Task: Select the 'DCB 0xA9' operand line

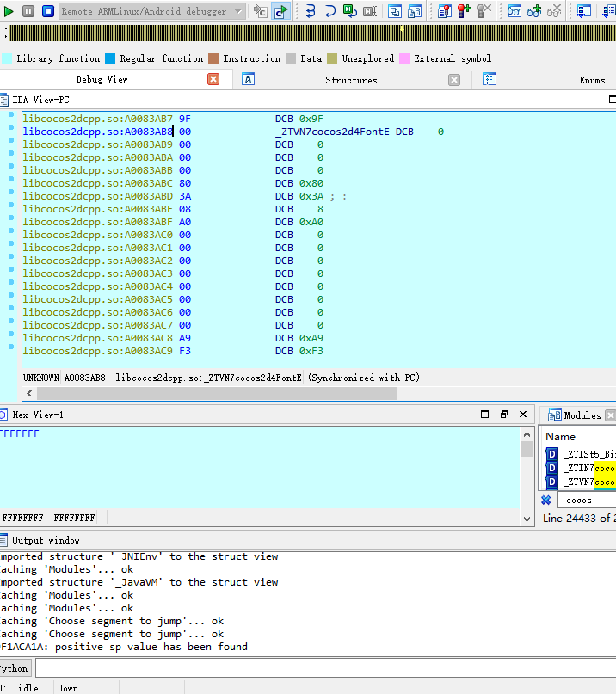Action: coord(299,338)
